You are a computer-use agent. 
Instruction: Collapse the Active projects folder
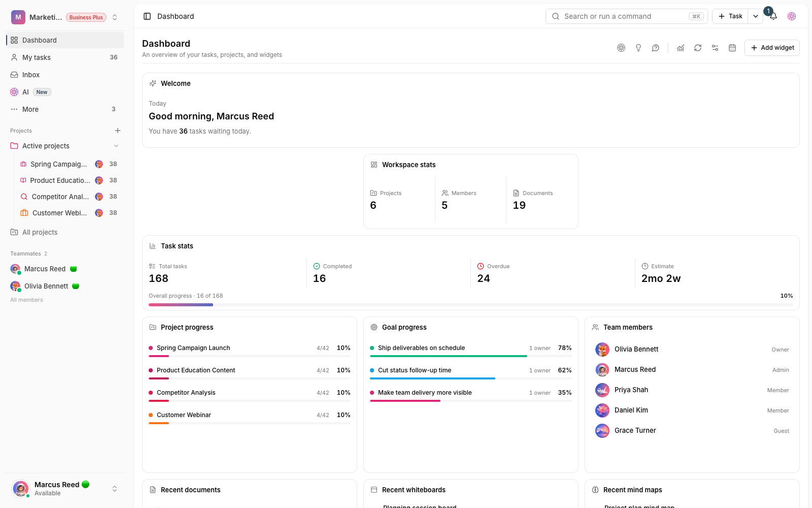point(116,146)
